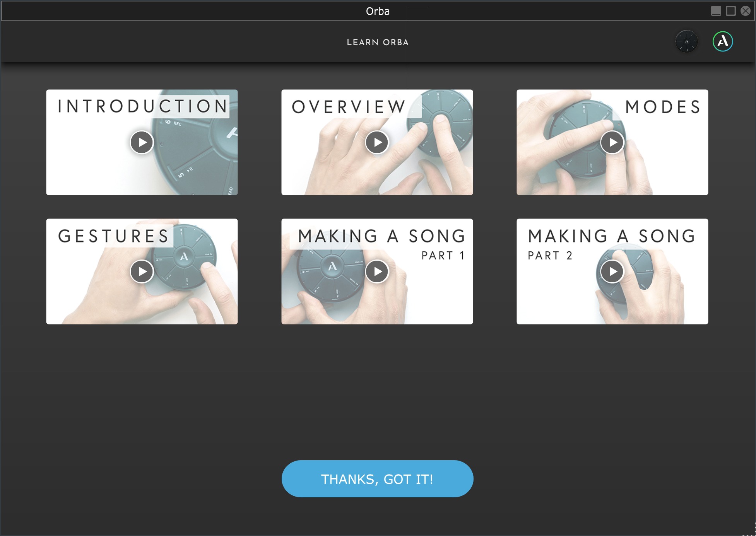Select the Overview thumbnail title
The image size is (756, 536).
349,107
